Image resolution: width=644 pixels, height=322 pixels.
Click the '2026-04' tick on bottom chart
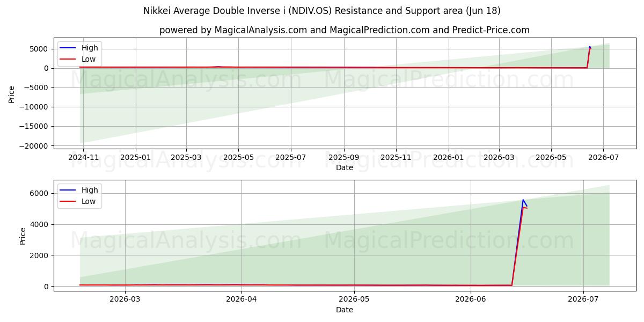241,301
